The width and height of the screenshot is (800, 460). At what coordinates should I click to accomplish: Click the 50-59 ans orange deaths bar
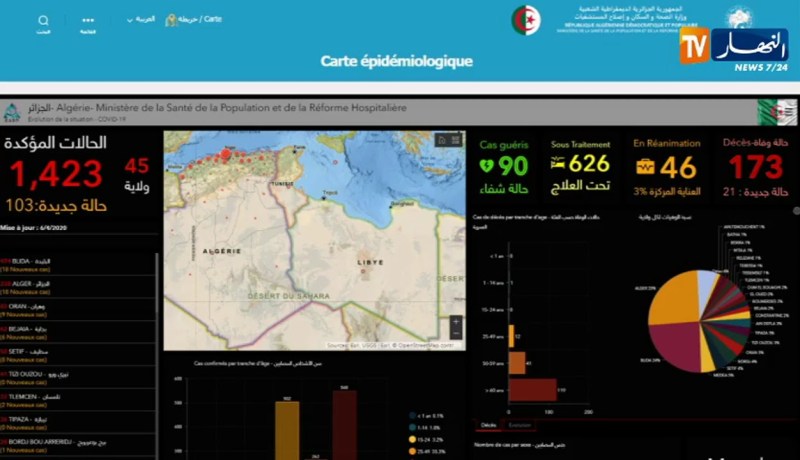(517, 363)
